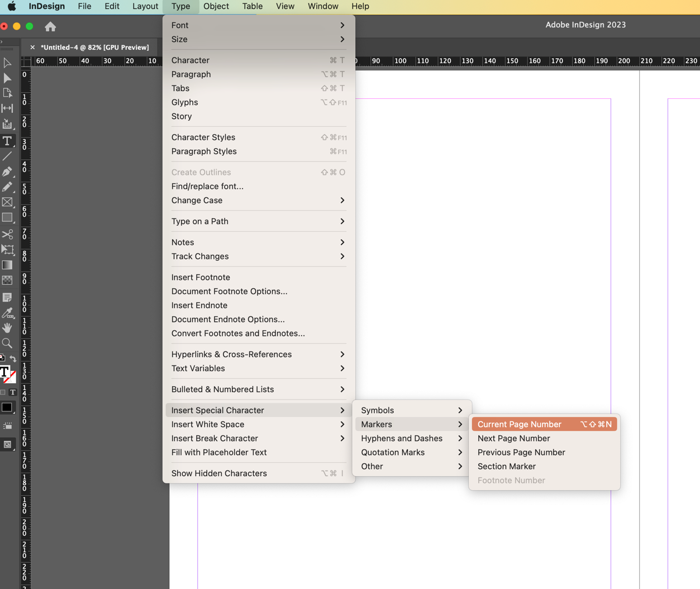Select the Eyedropper tool
This screenshot has width=700, height=589.
click(x=7, y=313)
